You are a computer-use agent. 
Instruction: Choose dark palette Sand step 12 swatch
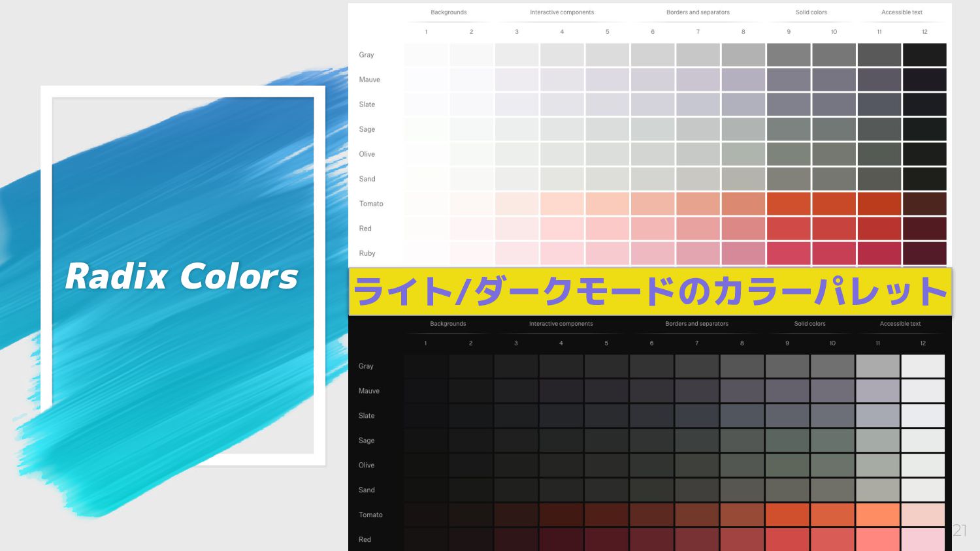923,490
